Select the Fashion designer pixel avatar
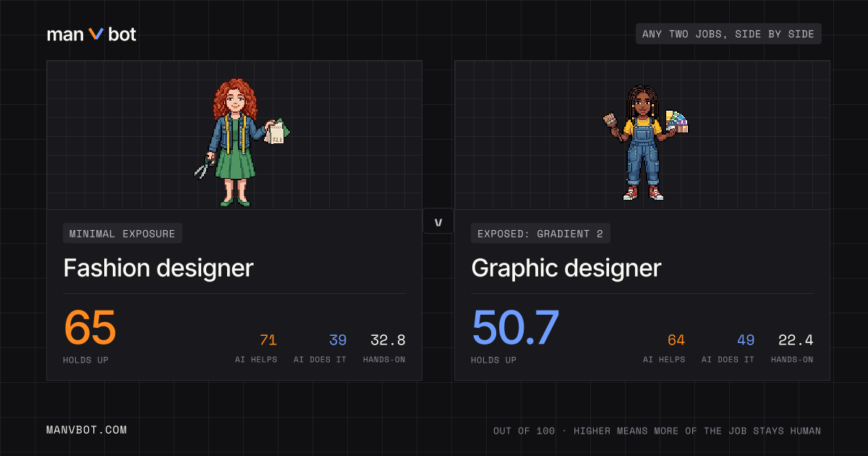The height and width of the screenshot is (456, 868). pos(242,142)
